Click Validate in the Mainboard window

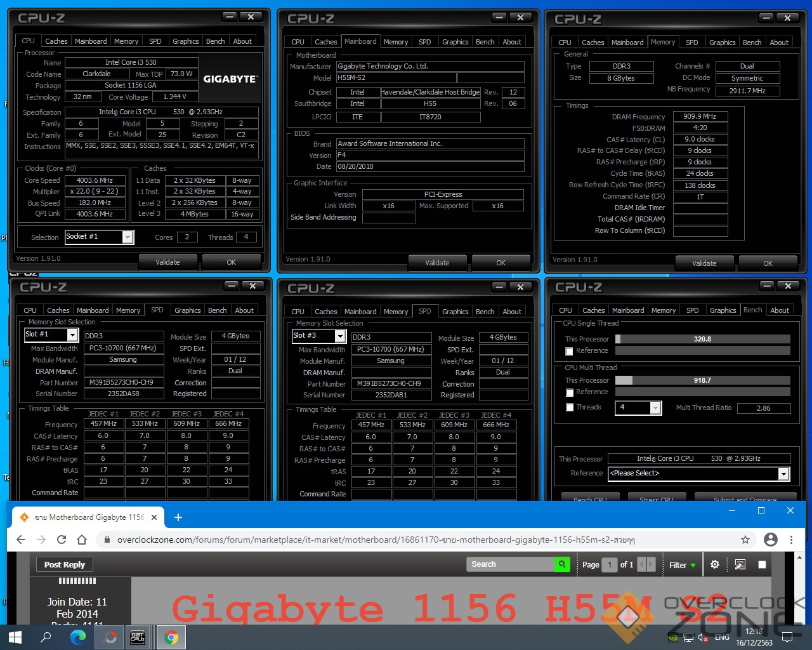(437, 263)
